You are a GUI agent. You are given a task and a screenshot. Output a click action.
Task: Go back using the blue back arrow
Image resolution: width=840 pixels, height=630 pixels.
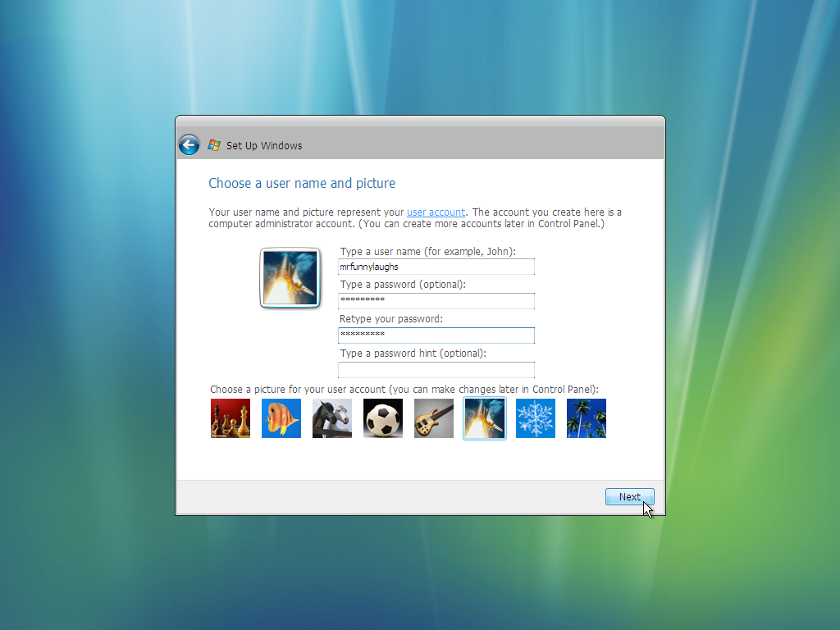[x=189, y=144]
